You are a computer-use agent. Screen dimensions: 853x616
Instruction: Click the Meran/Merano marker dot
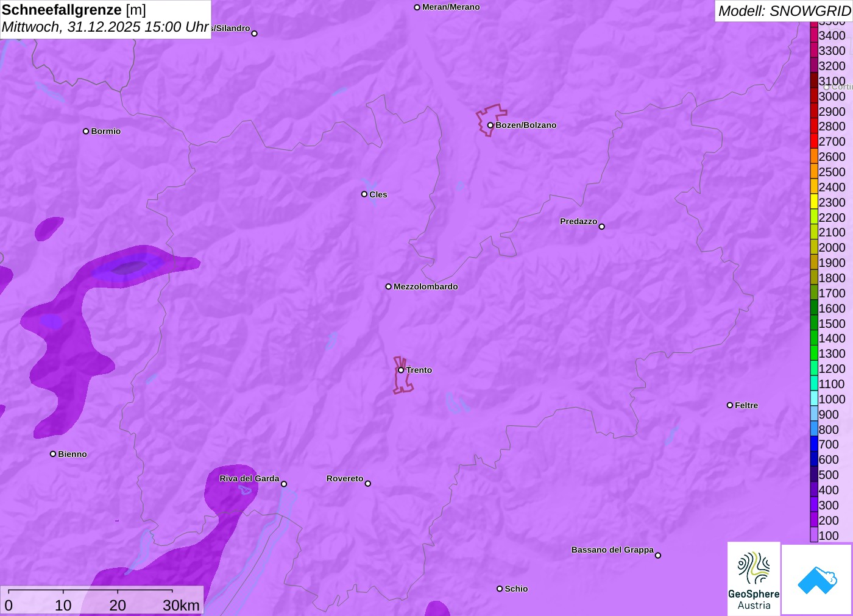point(417,7)
